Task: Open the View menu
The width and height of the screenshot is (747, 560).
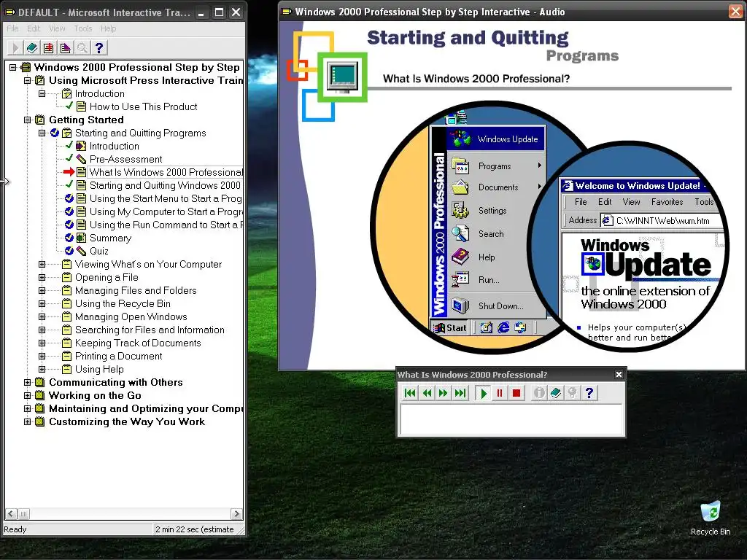Action: pyautogui.click(x=57, y=28)
